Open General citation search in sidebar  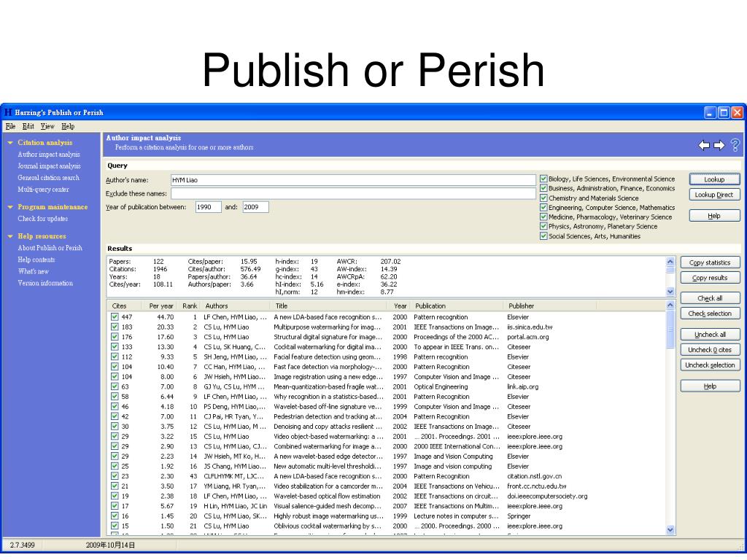click(x=49, y=178)
